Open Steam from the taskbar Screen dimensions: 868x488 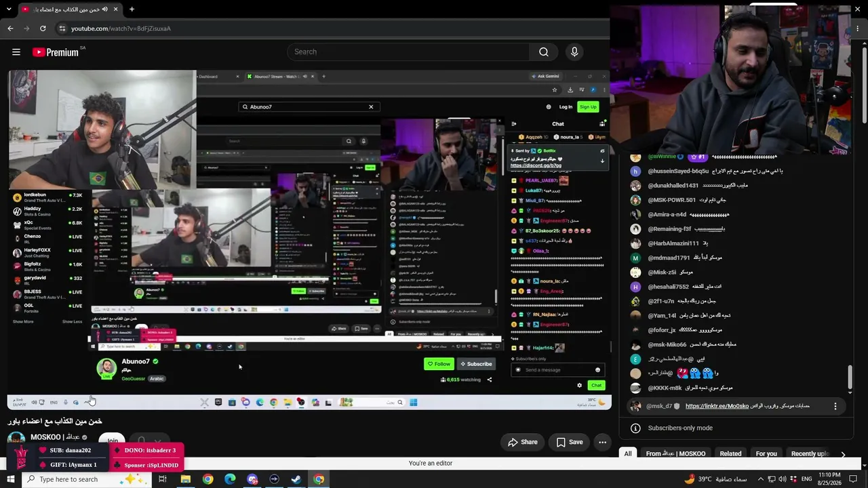[x=296, y=479]
